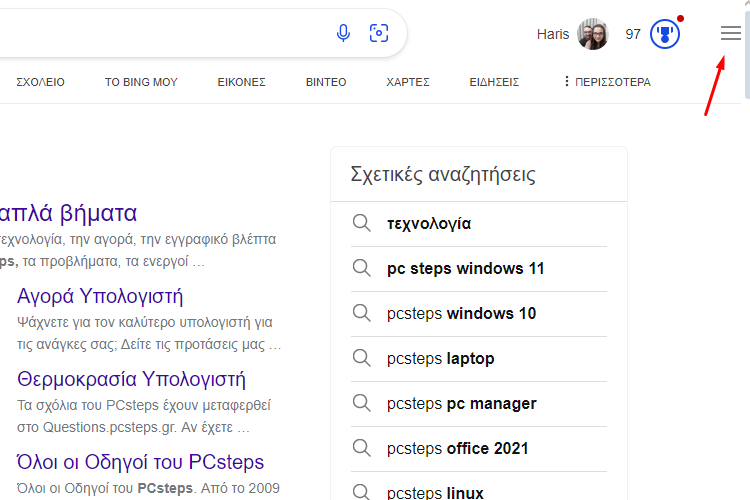Click the Haris profile avatar picture
The height and width of the screenshot is (500, 750).
(593, 34)
